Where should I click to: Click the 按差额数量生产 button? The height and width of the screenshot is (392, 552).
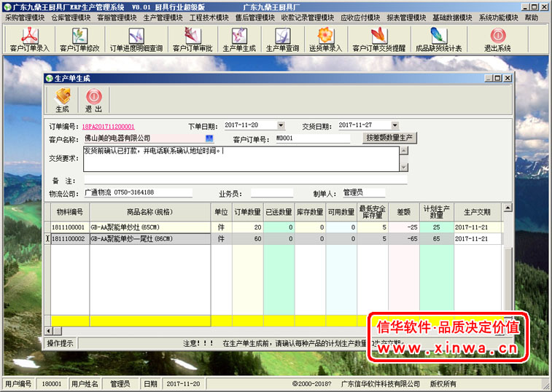click(x=389, y=138)
